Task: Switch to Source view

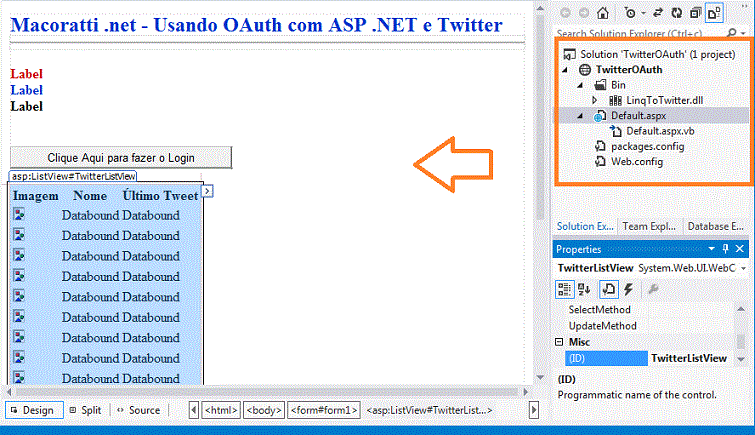Action: click(x=139, y=410)
